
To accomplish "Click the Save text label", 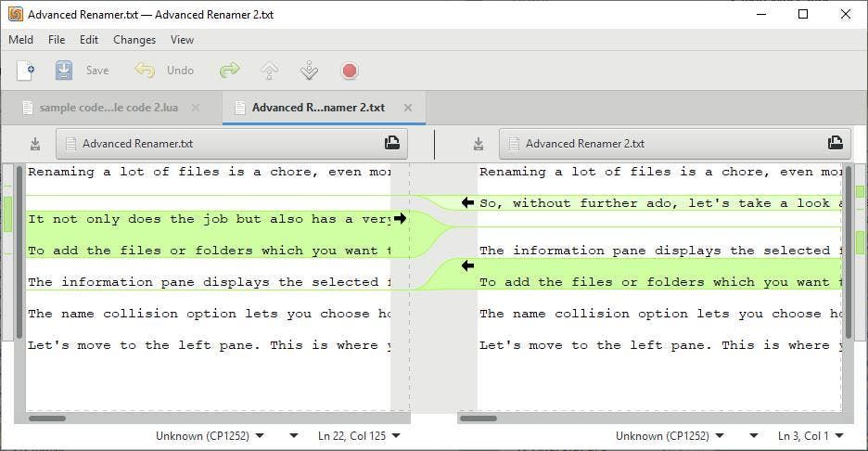I will [97, 71].
